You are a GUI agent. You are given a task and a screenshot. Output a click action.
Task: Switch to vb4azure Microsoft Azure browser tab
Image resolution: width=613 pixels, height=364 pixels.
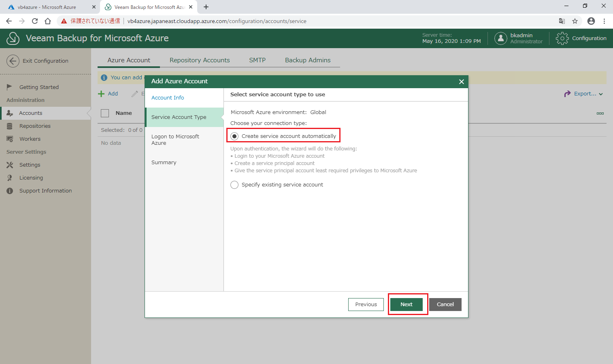[47, 7]
